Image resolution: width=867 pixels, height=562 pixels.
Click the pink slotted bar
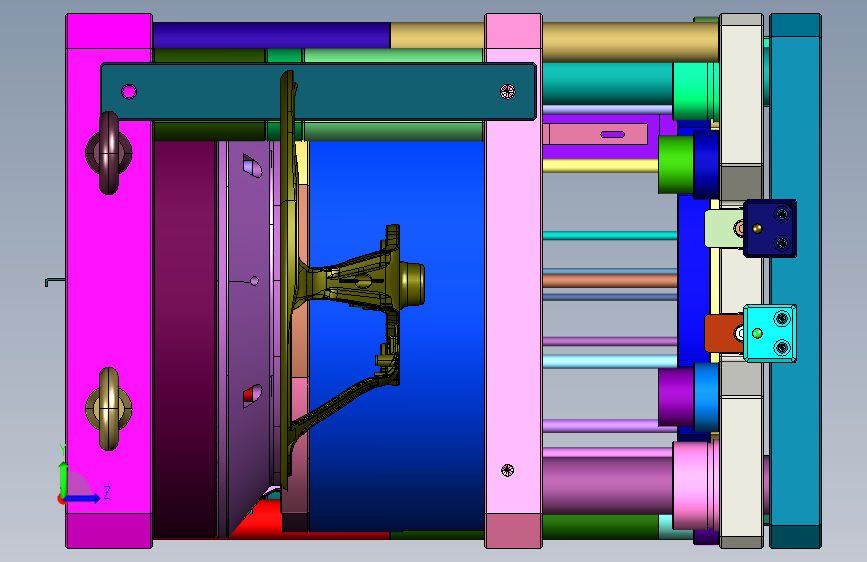pos(595,134)
